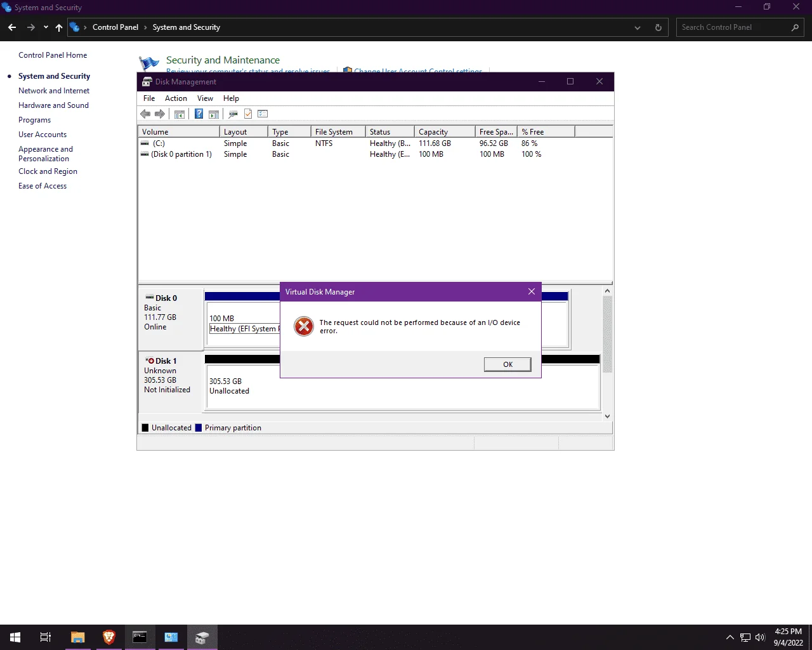Sort the volume list by Volume column
Viewport: 812px width, 650px height.
[x=179, y=132]
